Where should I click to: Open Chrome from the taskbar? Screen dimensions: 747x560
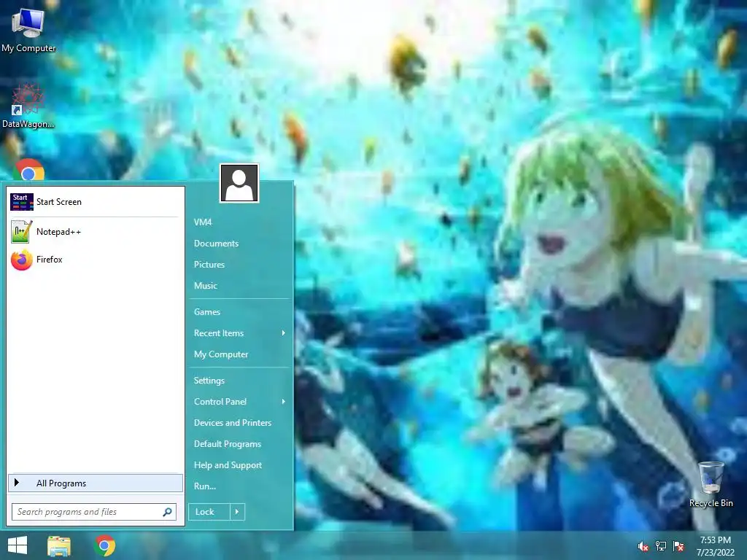[105, 545]
